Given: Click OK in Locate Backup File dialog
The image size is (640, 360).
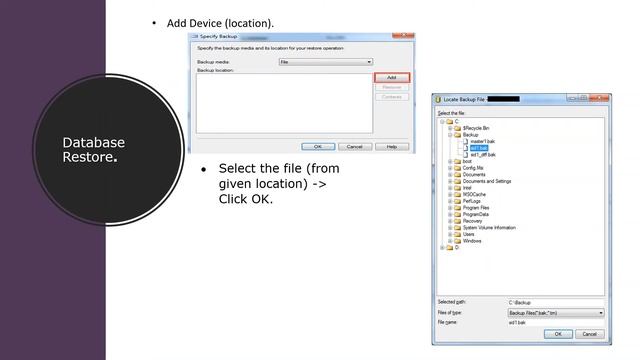Looking at the screenshot, I should (x=558, y=334).
